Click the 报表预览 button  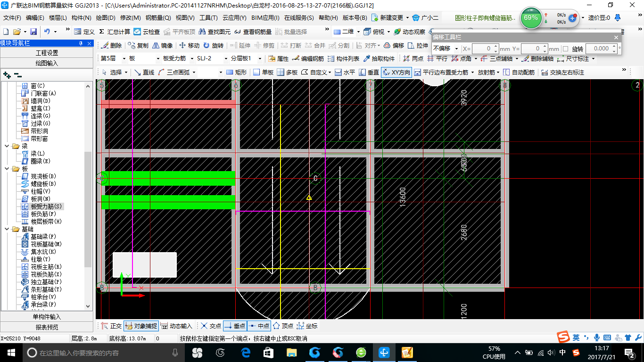pos(47,327)
